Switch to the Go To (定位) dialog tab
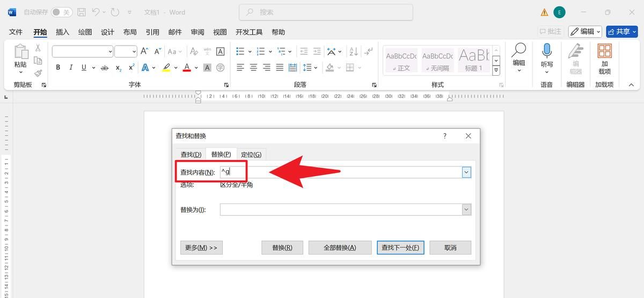644x298 pixels. coord(251,155)
